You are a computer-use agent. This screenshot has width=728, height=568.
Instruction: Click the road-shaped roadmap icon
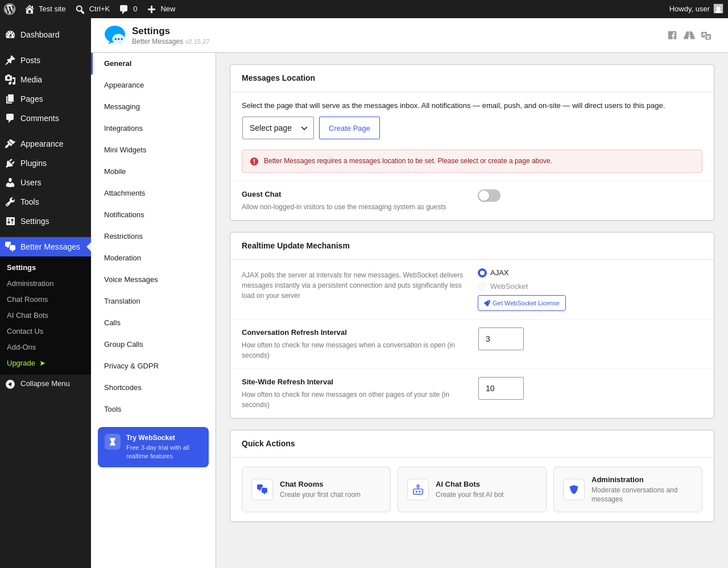click(x=689, y=35)
